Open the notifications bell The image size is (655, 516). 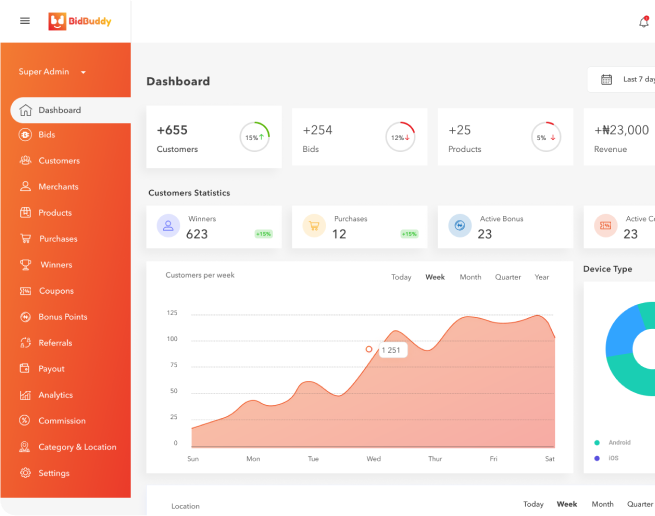click(x=644, y=22)
